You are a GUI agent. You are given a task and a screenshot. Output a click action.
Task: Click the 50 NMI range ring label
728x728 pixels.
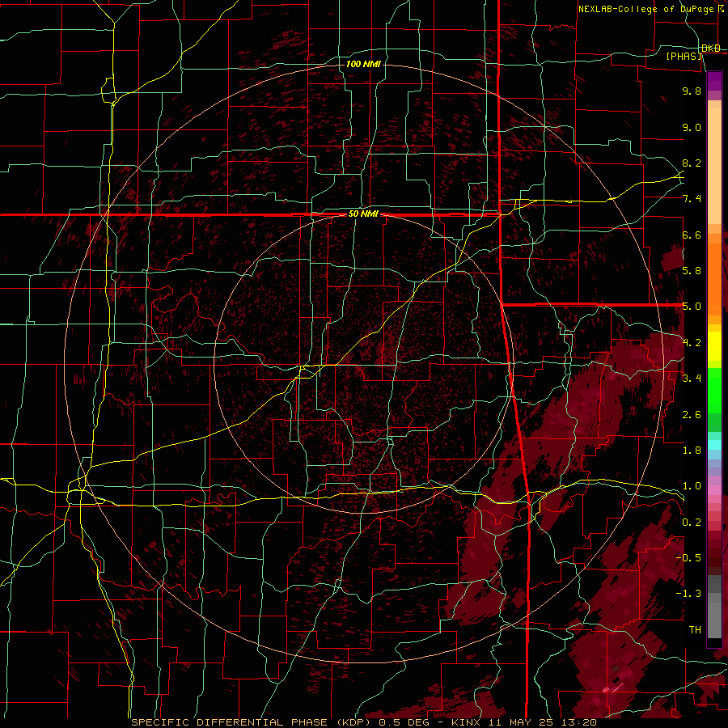click(x=363, y=214)
